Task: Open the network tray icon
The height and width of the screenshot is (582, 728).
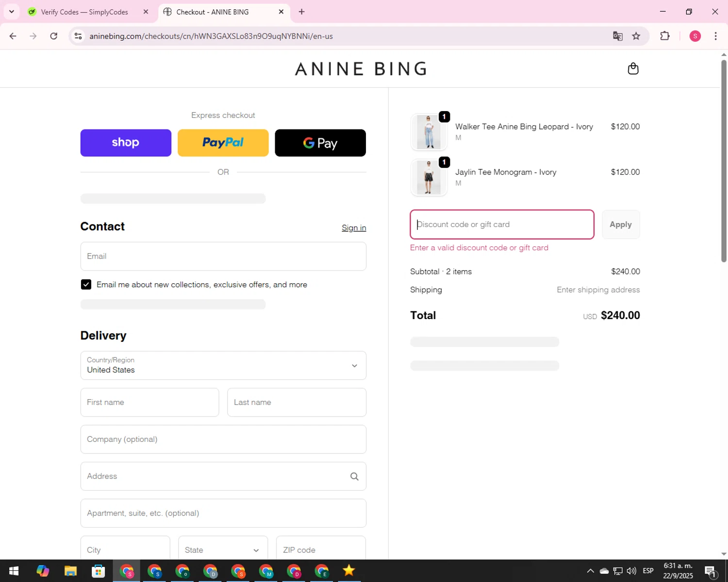Action: [618, 571]
